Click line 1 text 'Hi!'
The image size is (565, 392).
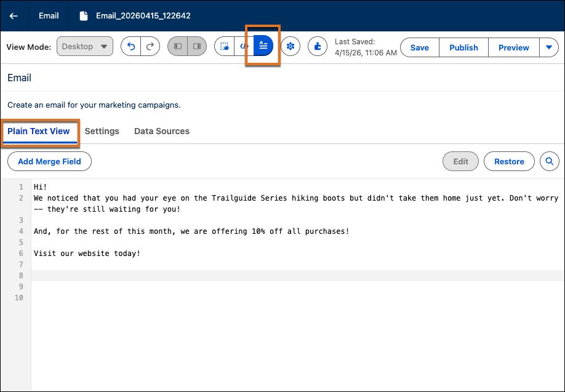click(41, 187)
